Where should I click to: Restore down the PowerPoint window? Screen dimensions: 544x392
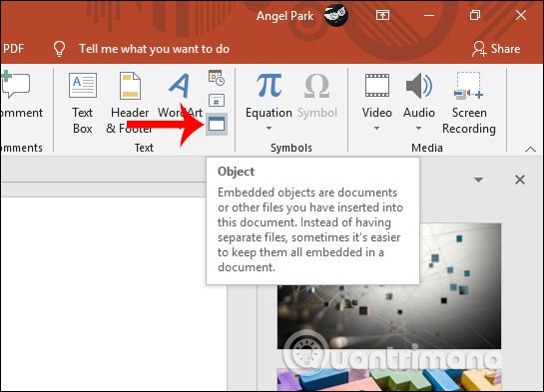pyautogui.click(x=475, y=15)
